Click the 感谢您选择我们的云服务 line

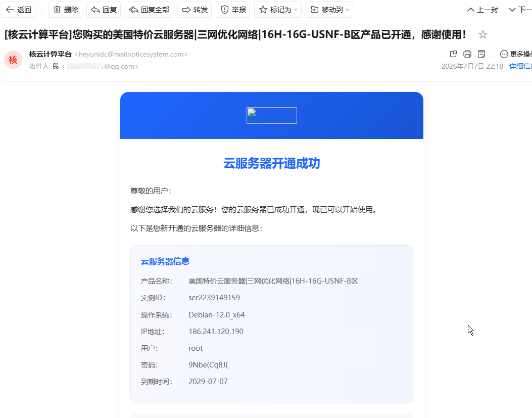[255, 210]
